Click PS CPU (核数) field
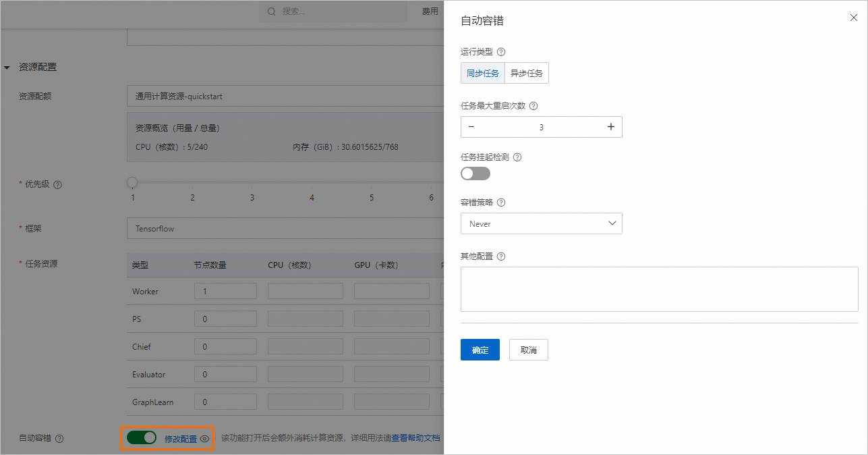Image resolution: width=868 pixels, height=455 pixels. (306, 319)
